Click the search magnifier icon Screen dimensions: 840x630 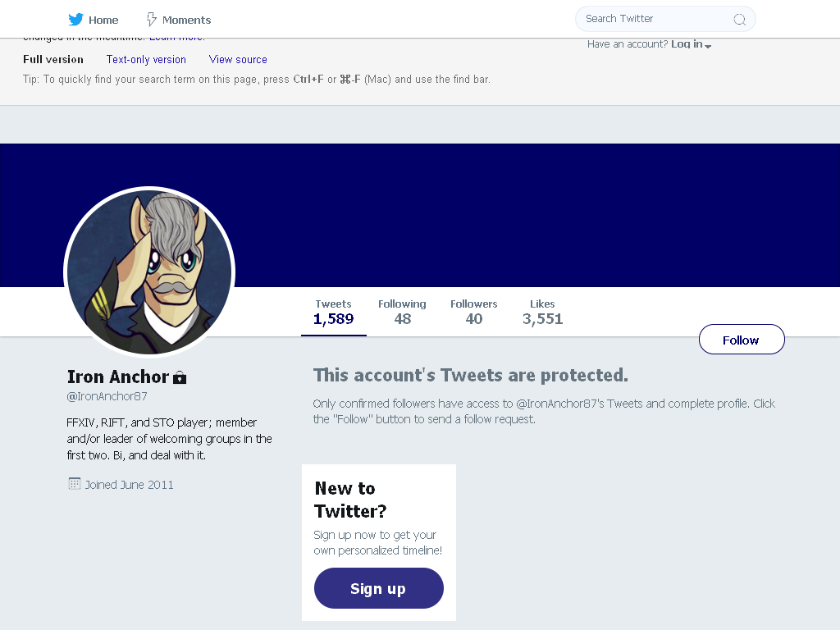point(739,20)
